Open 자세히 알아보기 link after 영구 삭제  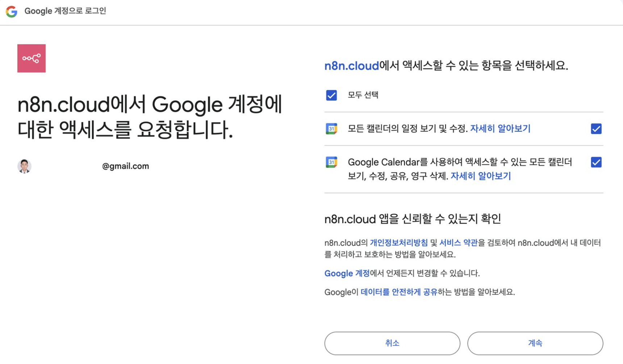pyautogui.click(x=481, y=176)
